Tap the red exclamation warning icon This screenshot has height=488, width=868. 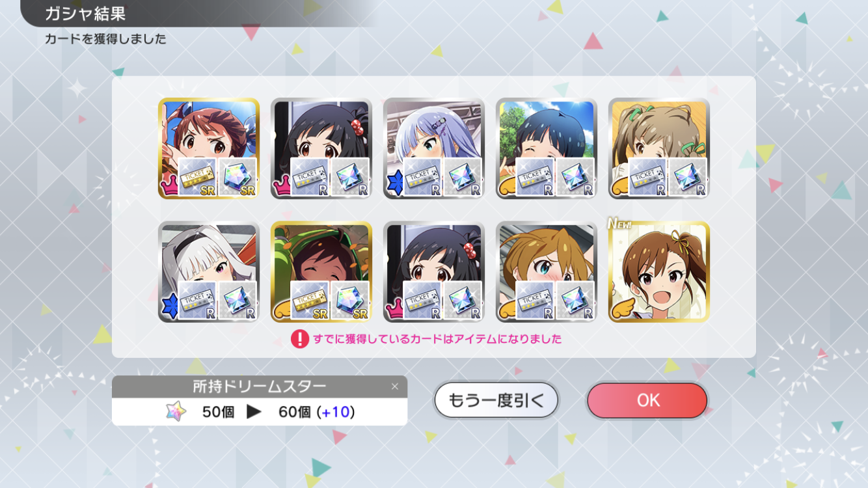[x=299, y=339]
